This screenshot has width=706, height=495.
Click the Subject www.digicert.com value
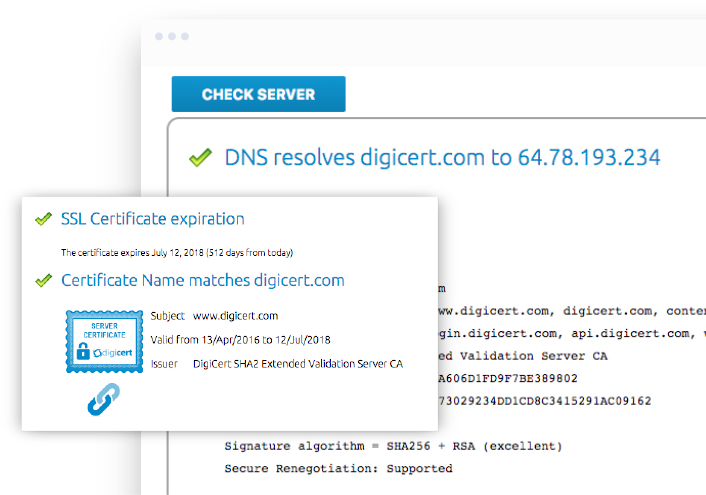pyautogui.click(x=235, y=316)
